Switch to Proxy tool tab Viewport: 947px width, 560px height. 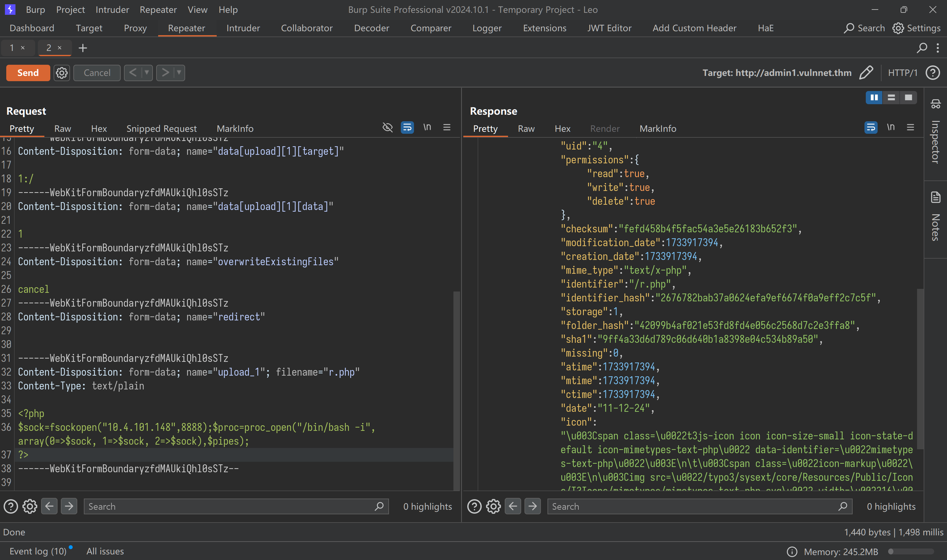(x=135, y=28)
